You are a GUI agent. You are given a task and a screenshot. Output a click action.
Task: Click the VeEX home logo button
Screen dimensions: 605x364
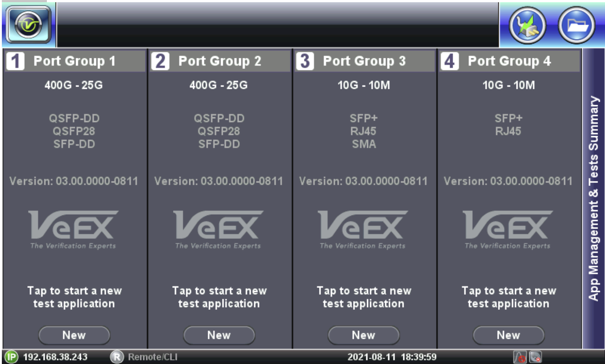(x=29, y=25)
